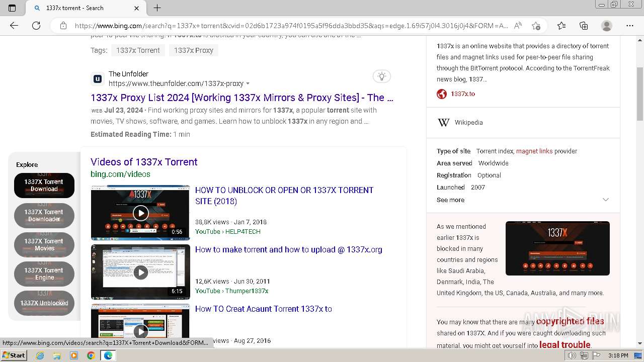Open the Favorites list icon
This screenshot has width=644, height=362.
click(x=561, y=26)
